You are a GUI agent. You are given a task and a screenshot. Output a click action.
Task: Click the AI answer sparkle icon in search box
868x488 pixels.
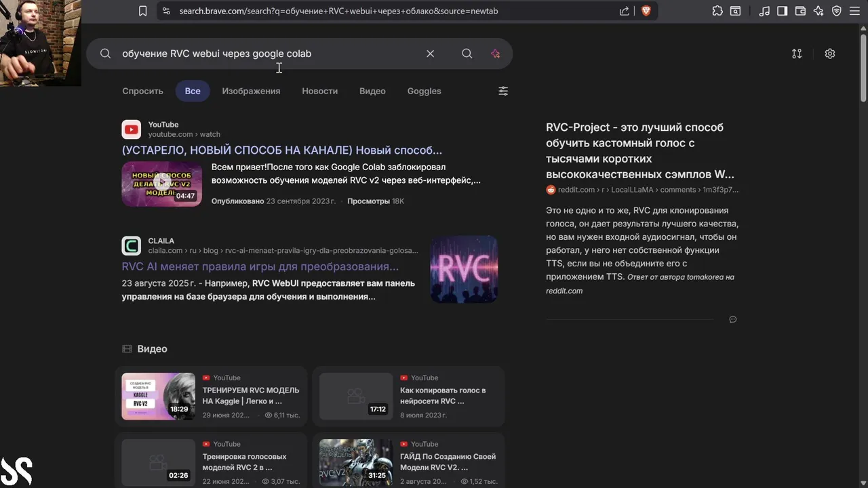[x=495, y=54]
